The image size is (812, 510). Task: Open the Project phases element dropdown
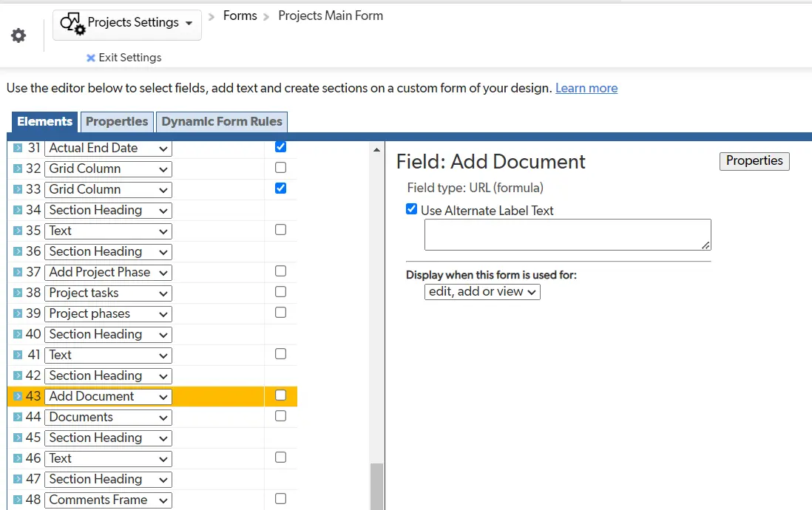click(108, 314)
